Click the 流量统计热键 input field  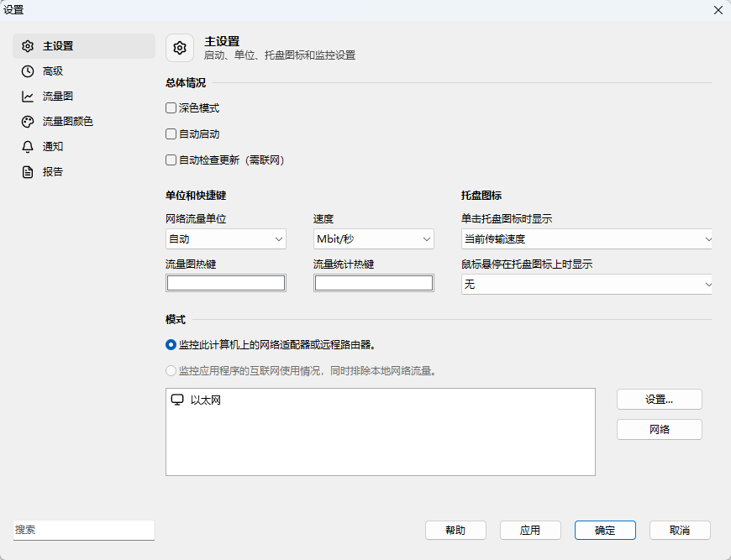click(373, 283)
